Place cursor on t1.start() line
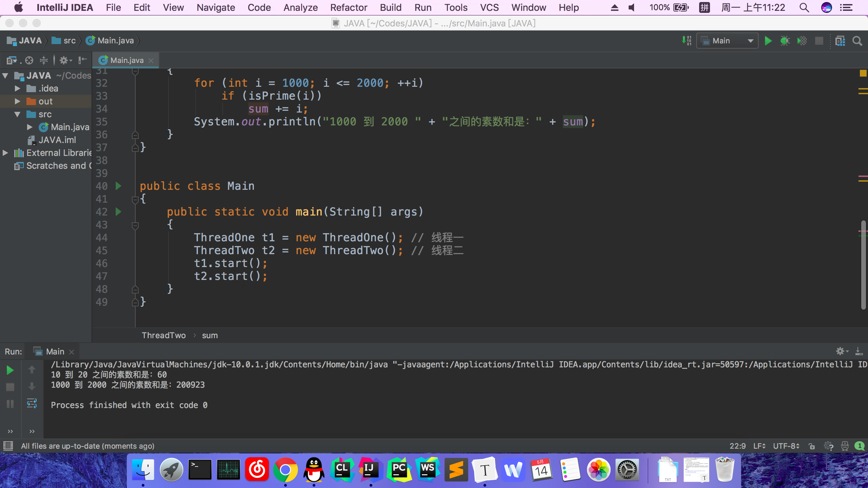This screenshot has height=488, width=868. (x=231, y=263)
